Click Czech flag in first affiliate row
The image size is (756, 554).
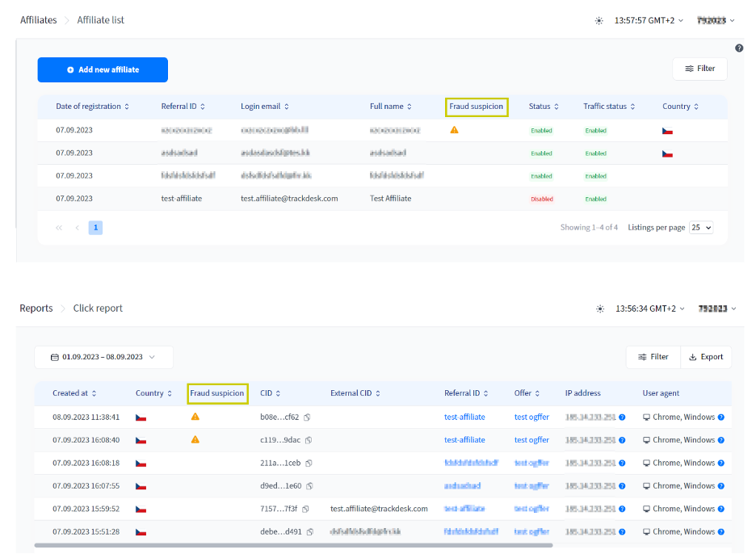[x=667, y=131]
